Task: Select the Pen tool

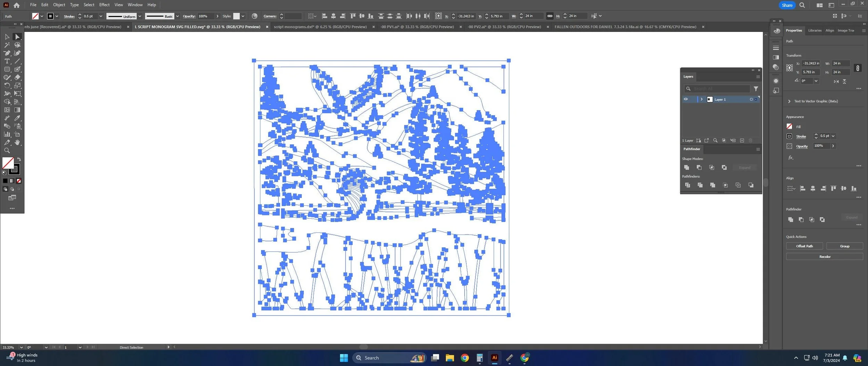Action: (x=7, y=53)
